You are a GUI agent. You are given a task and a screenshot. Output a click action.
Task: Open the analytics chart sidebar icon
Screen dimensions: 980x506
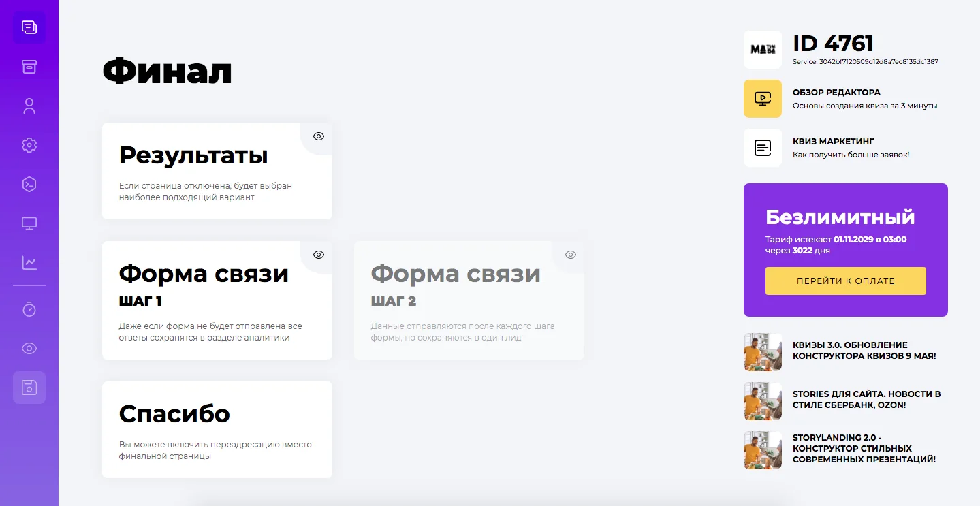click(29, 262)
